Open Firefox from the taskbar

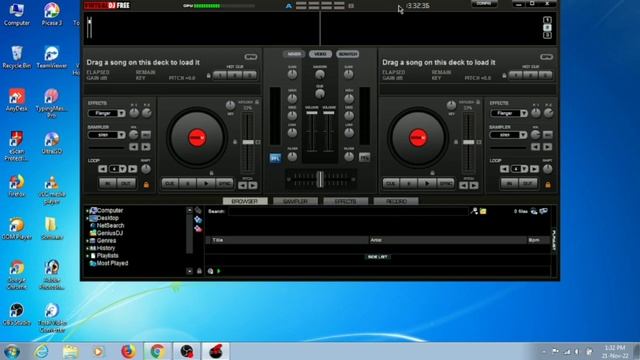click(x=128, y=351)
